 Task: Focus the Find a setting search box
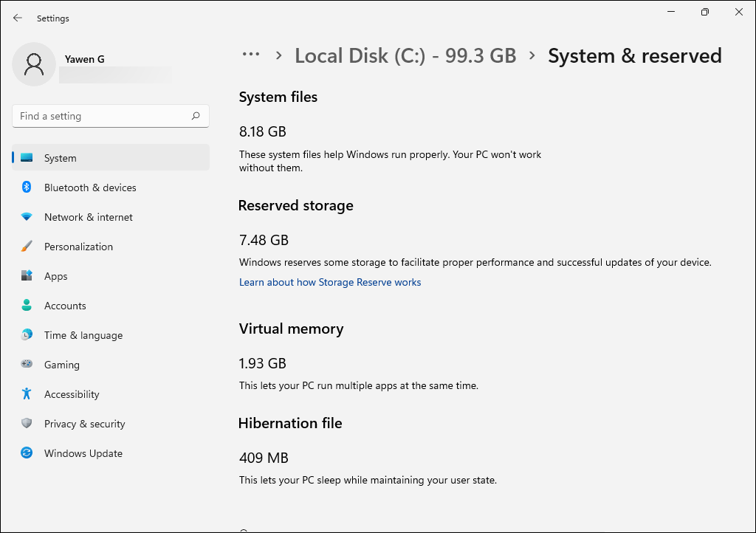(111, 116)
